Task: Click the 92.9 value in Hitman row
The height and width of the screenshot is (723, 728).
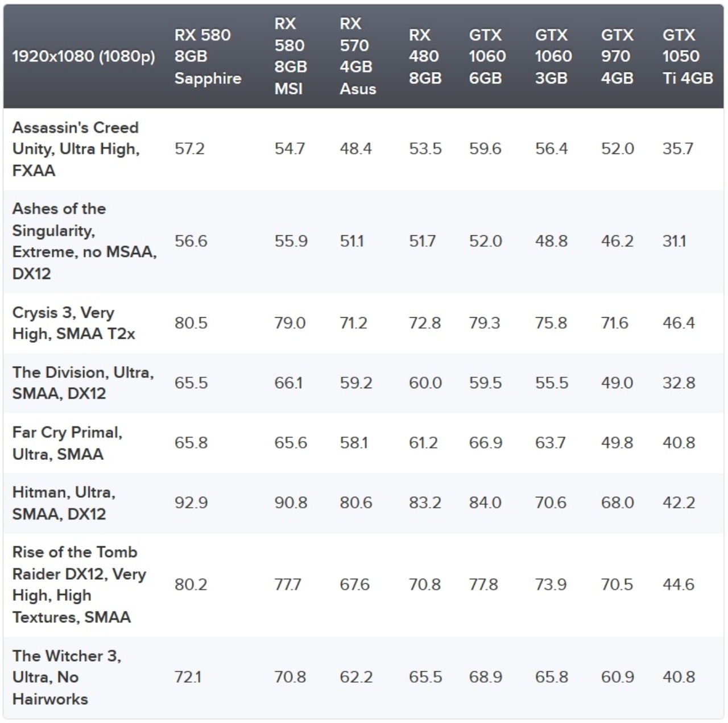Action: click(191, 502)
